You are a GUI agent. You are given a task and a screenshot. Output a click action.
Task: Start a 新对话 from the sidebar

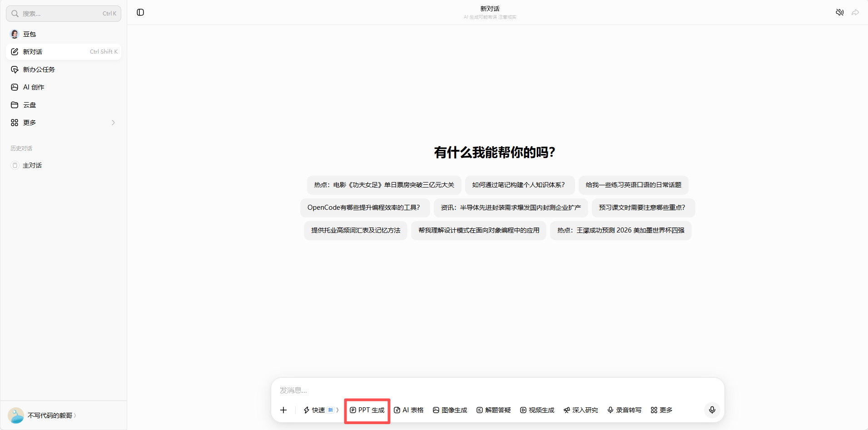click(x=64, y=52)
